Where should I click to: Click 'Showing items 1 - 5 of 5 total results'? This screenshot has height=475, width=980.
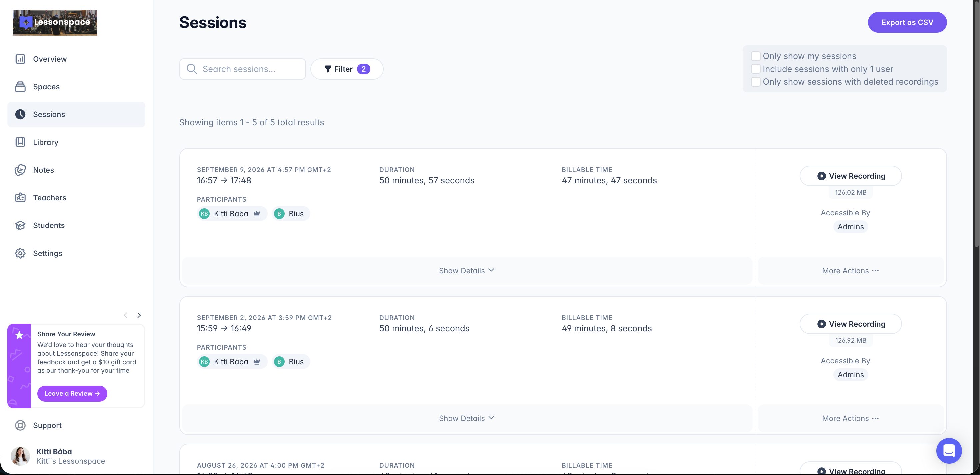click(251, 122)
